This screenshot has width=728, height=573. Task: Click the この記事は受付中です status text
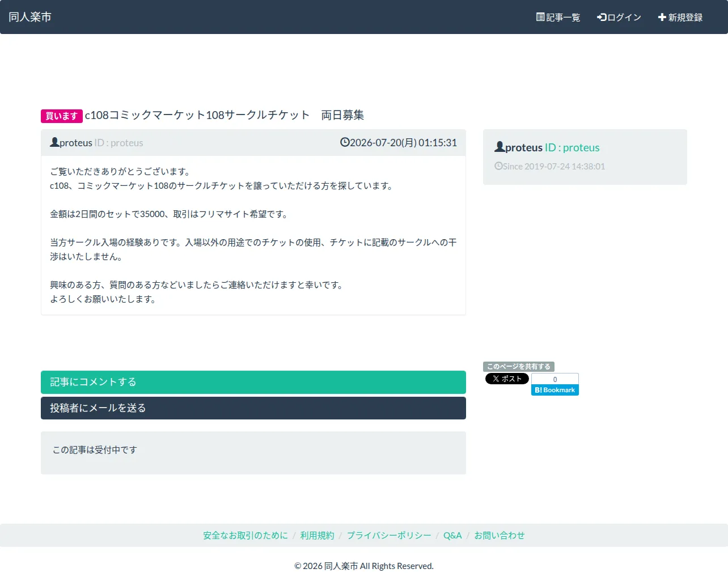[x=95, y=449]
